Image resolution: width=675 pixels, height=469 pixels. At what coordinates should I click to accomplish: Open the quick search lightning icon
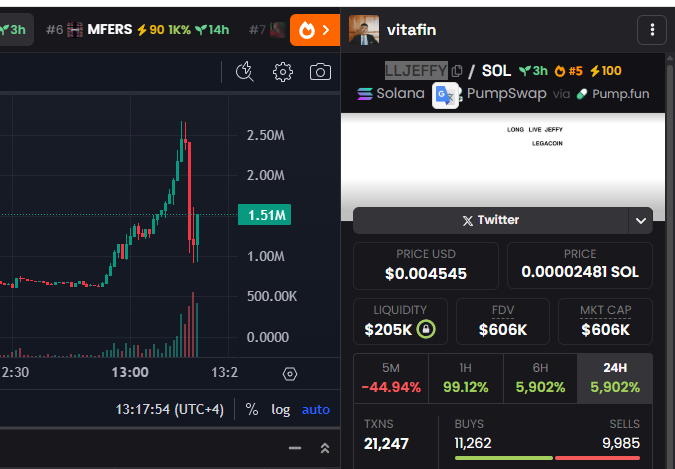point(245,71)
